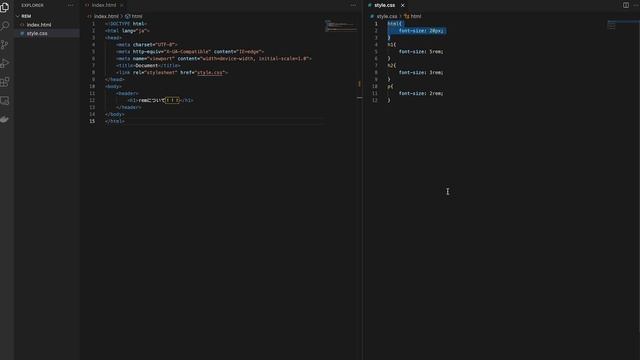Viewport: 640px width, 360px height.
Task: Click the minimap of index.html editor
Action: coord(340,26)
